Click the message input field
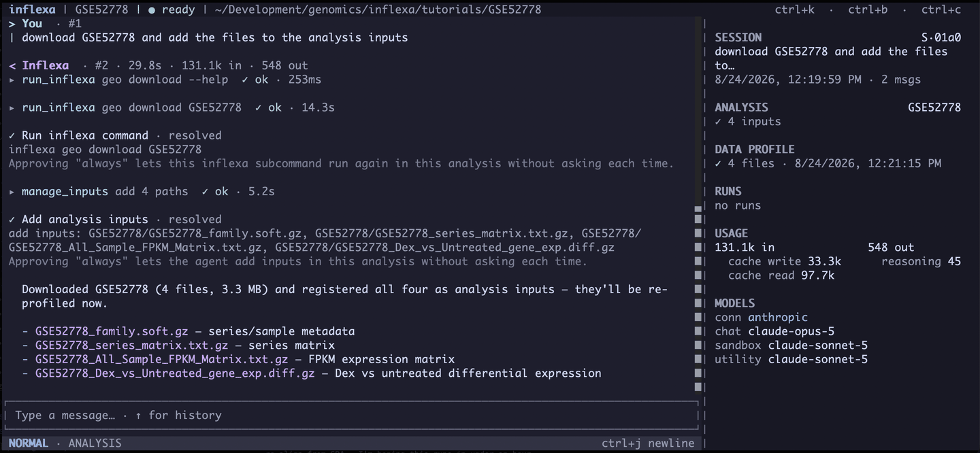980x453 pixels. pyautogui.click(x=351, y=415)
